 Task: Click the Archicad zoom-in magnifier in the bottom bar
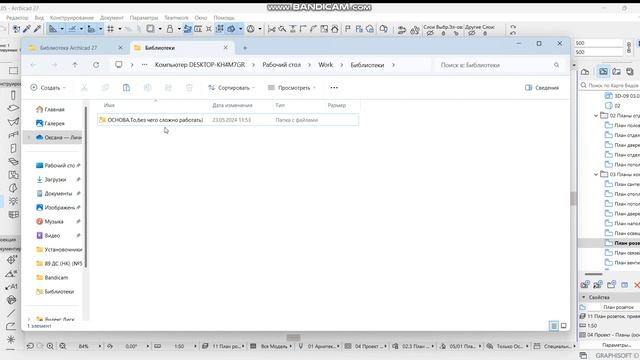[x=50, y=346]
